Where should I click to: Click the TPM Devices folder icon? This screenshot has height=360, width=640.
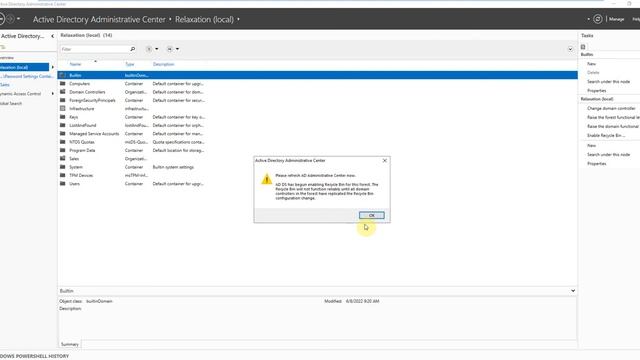pyautogui.click(x=62, y=175)
